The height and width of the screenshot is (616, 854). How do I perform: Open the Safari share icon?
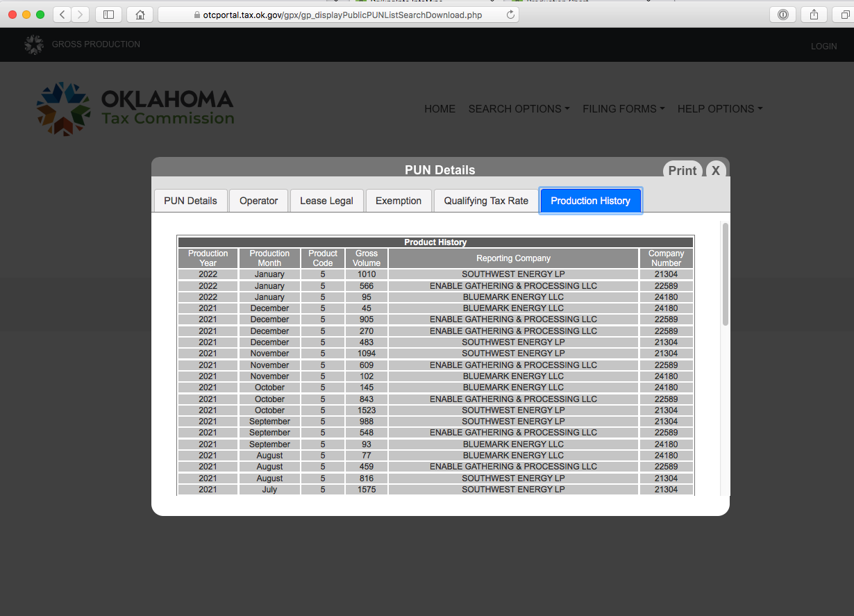pyautogui.click(x=814, y=15)
